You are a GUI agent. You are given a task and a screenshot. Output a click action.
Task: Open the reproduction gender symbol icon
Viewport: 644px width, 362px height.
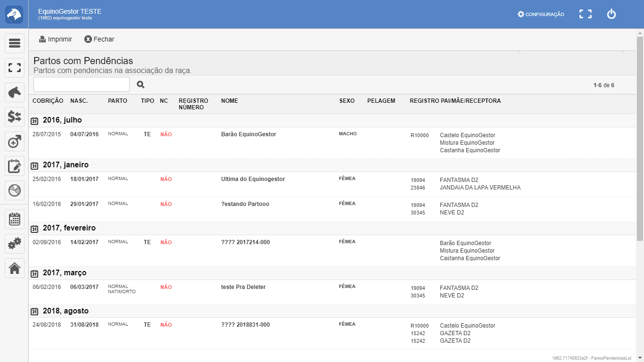coord(15,141)
